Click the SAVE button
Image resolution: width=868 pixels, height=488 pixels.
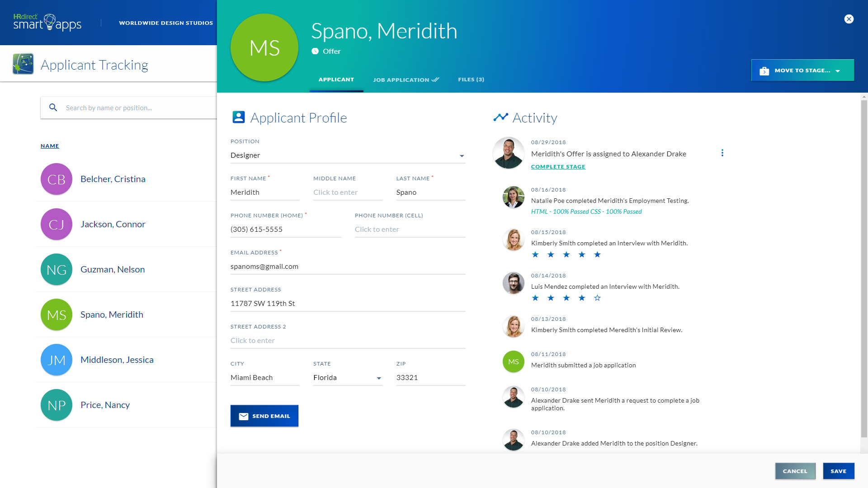[x=839, y=471]
